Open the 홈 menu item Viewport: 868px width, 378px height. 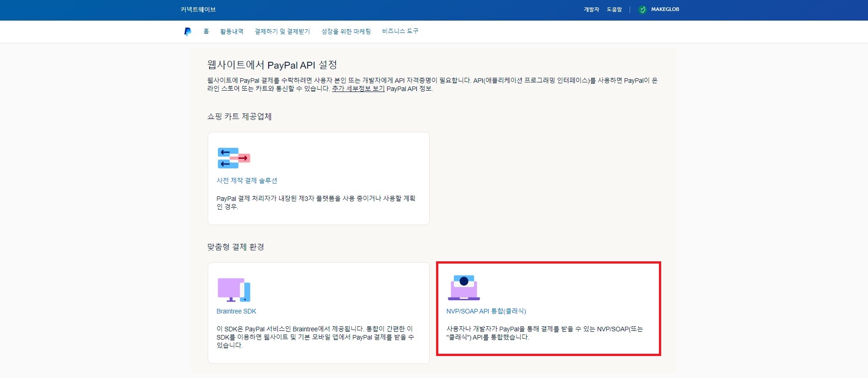click(206, 31)
